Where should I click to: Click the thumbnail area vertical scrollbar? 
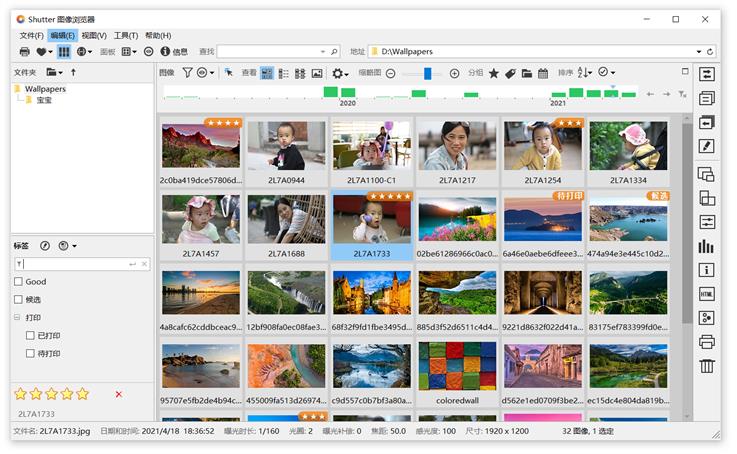[x=687, y=223]
